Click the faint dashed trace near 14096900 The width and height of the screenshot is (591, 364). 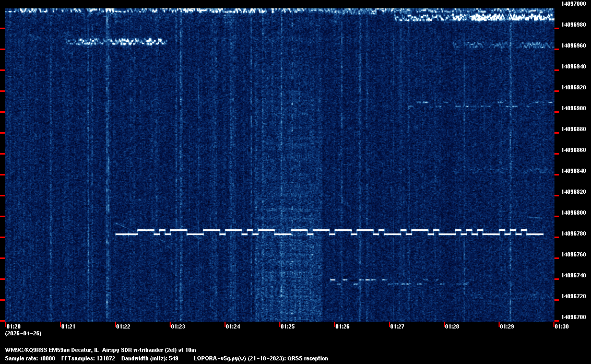pyautogui.click(x=480, y=105)
